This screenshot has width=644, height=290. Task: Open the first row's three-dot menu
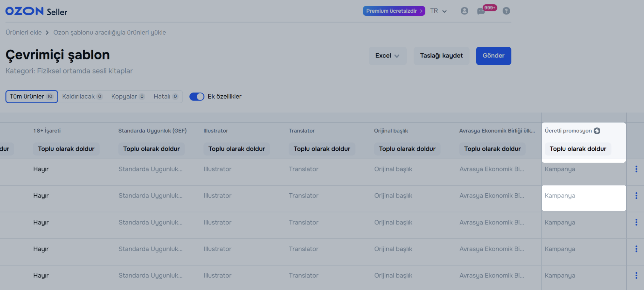pyautogui.click(x=636, y=169)
